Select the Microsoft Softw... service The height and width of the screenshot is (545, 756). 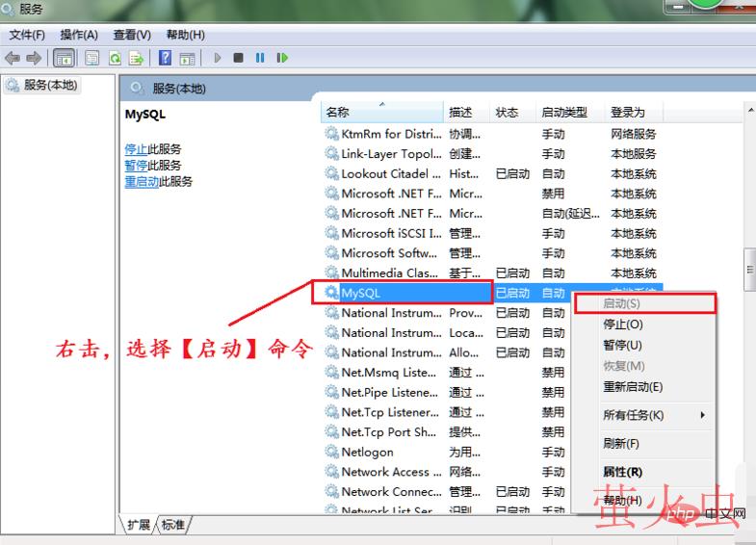(492, 253)
